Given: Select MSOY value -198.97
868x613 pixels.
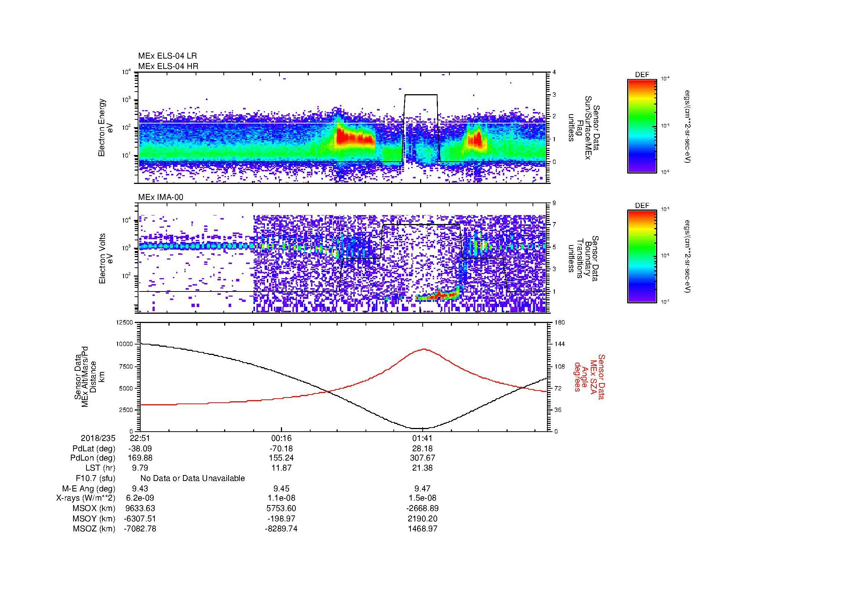Looking at the screenshot, I should coord(281,518).
